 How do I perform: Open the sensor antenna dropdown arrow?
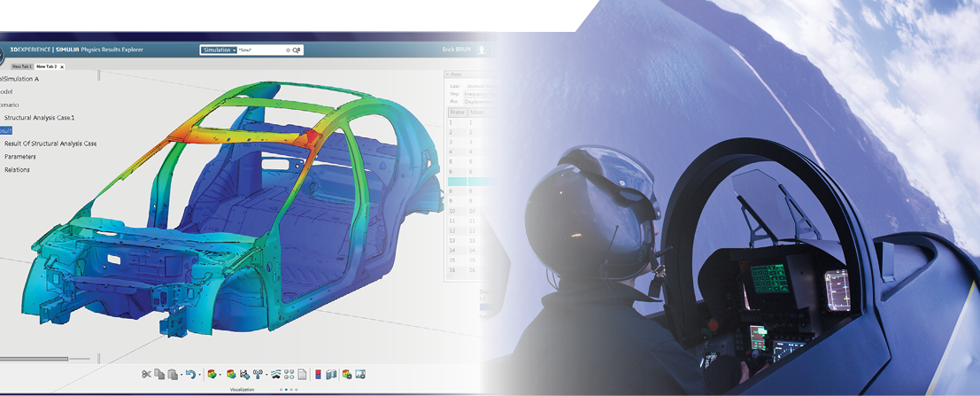(x=266, y=375)
